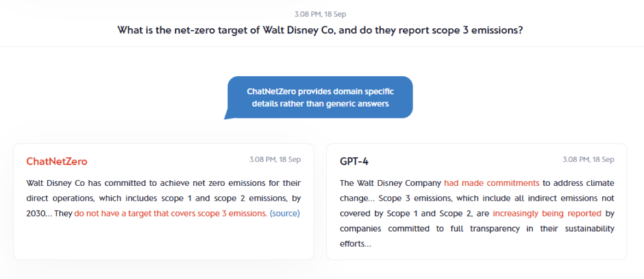Click the GPT-4 card title

pos(354,162)
